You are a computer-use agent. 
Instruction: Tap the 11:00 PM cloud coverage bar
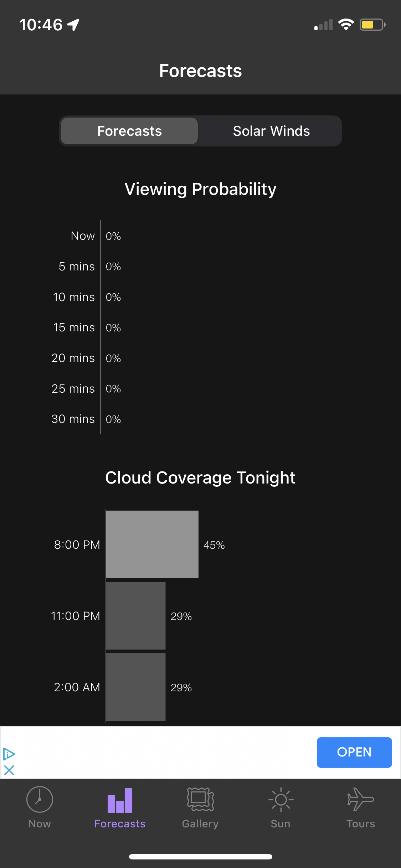click(x=136, y=616)
